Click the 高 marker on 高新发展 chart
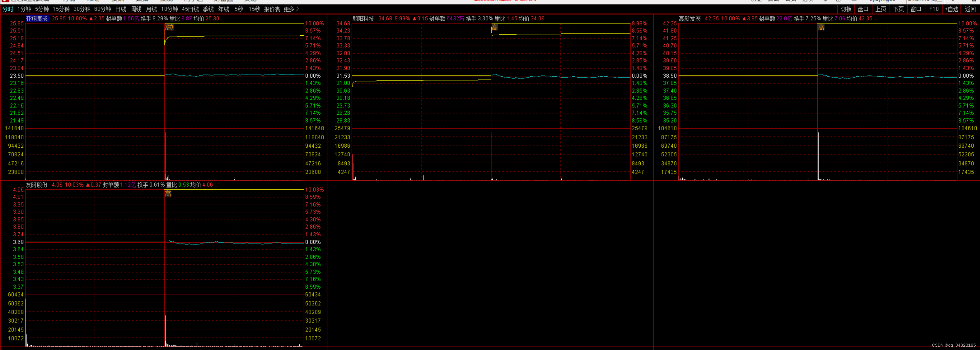 pyautogui.click(x=821, y=27)
